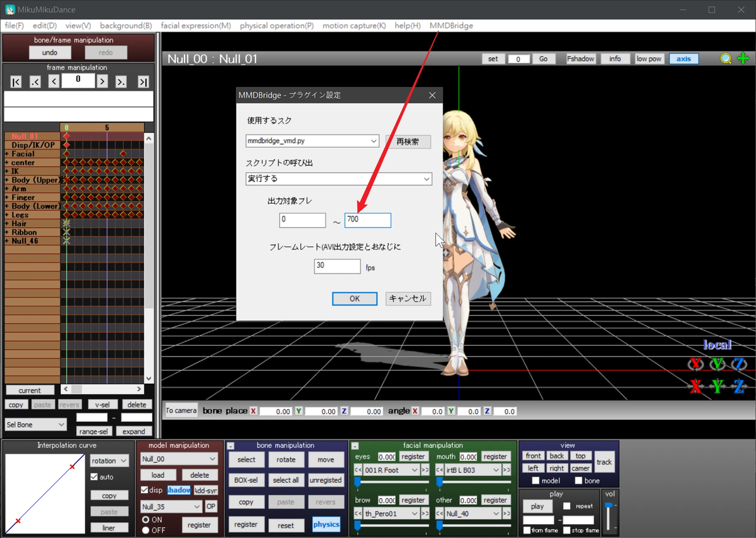This screenshot has height=538, width=756.
Task: Jump to first frame button
Action: click(x=16, y=82)
